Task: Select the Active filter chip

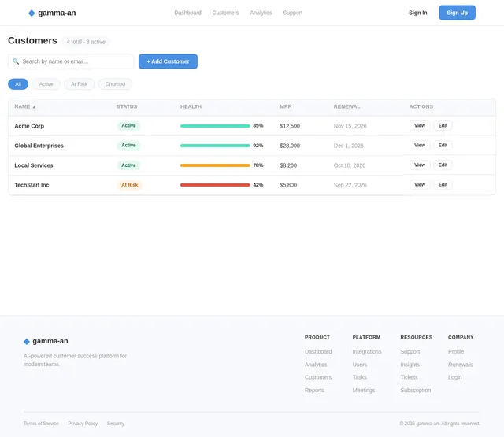Action: (46, 84)
